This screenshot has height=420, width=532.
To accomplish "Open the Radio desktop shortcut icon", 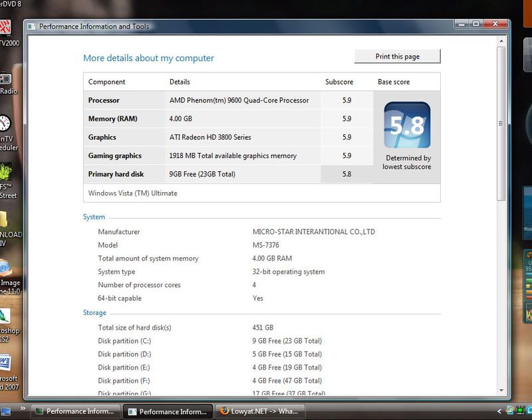I will (6, 80).
